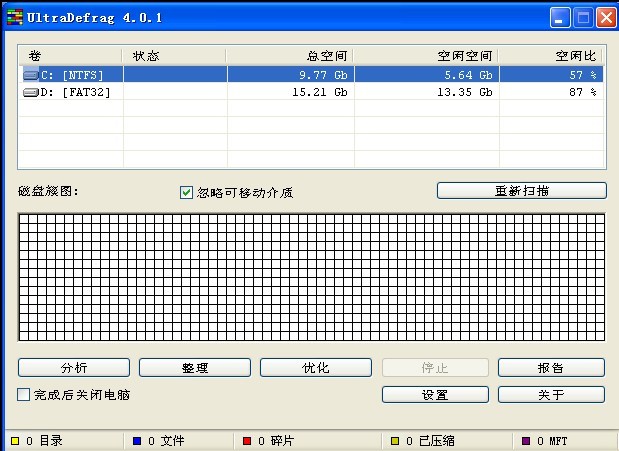
Task: Click the 关于 about button
Action: (551, 395)
